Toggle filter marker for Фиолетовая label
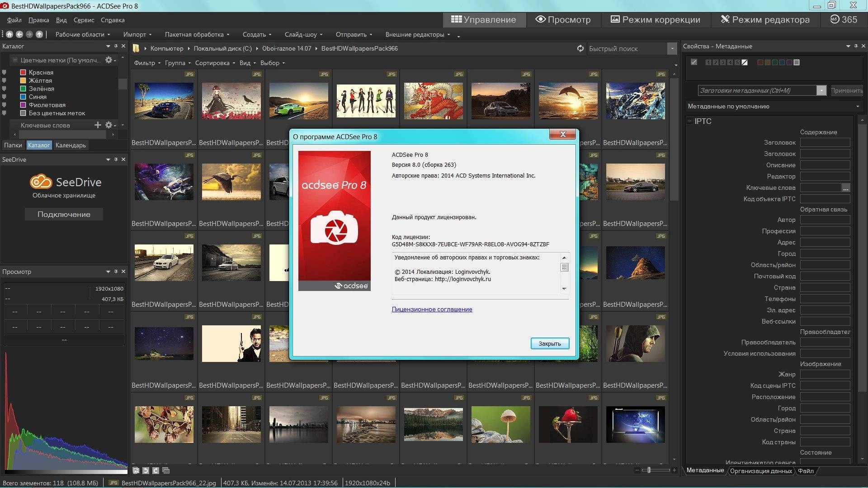 (x=4, y=105)
